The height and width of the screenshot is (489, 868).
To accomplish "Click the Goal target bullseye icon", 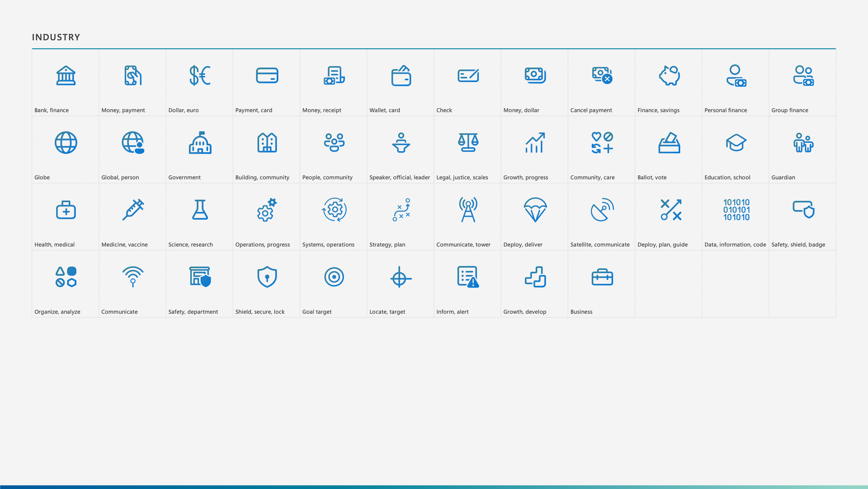I will pos(334,277).
